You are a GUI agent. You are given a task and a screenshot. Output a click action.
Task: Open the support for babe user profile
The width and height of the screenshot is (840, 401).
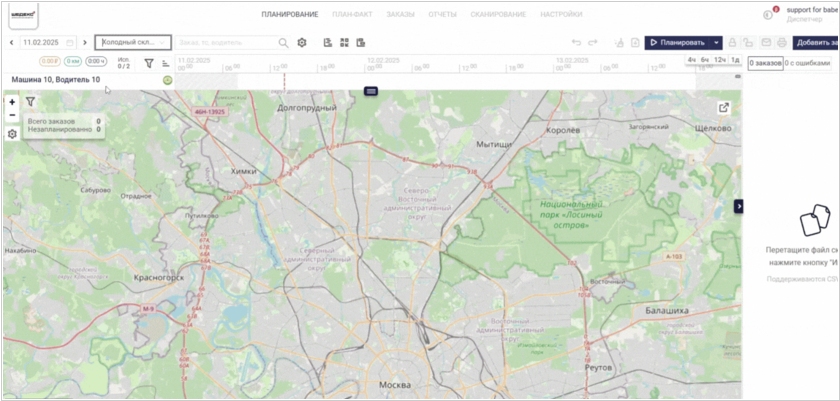point(812,14)
